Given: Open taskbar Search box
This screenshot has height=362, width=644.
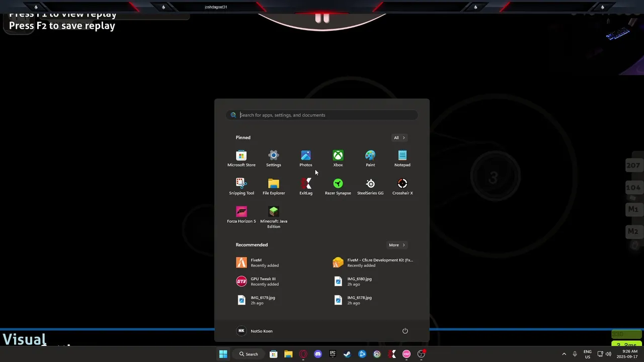Looking at the screenshot, I should (249, 354).
